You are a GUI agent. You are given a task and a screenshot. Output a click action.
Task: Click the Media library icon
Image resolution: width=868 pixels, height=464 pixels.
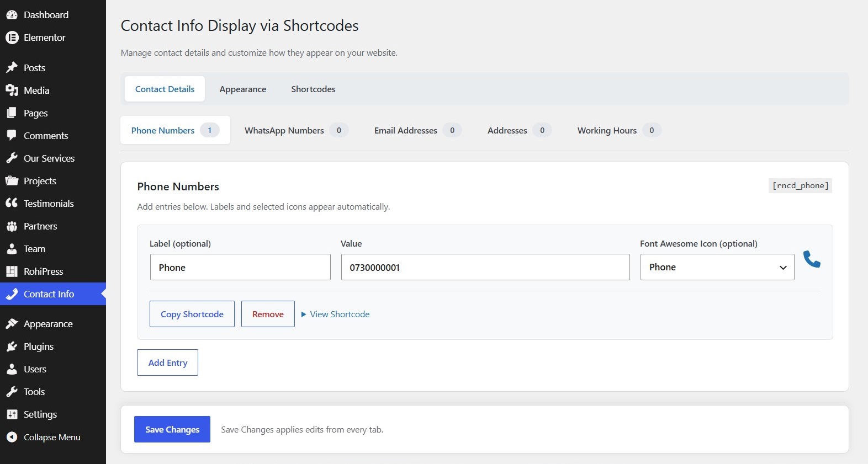[12, 90]
